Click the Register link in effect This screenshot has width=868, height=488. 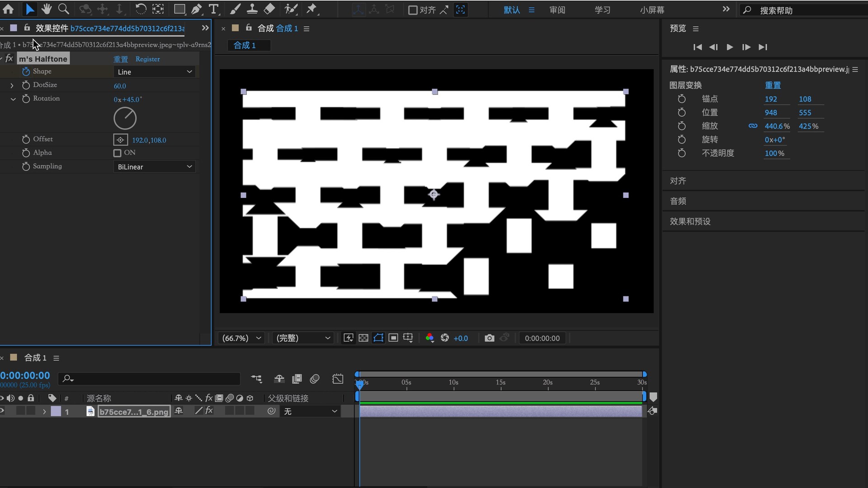(147, 59)
